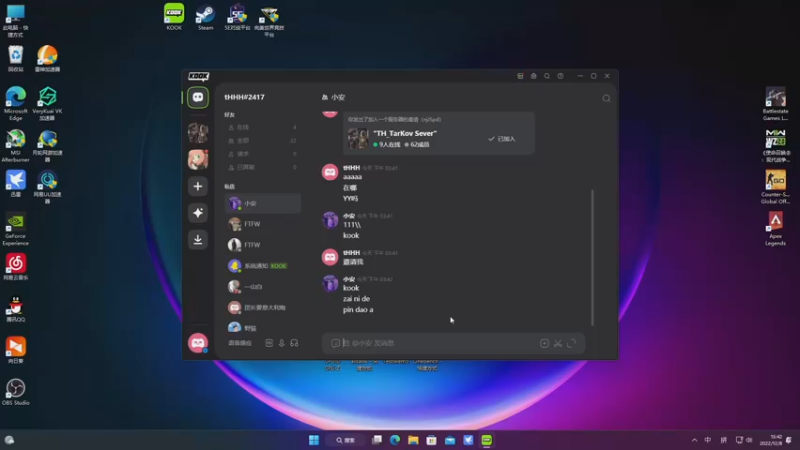
Task: Open the sparkle discover-servers button
Action: coord(198,213)
